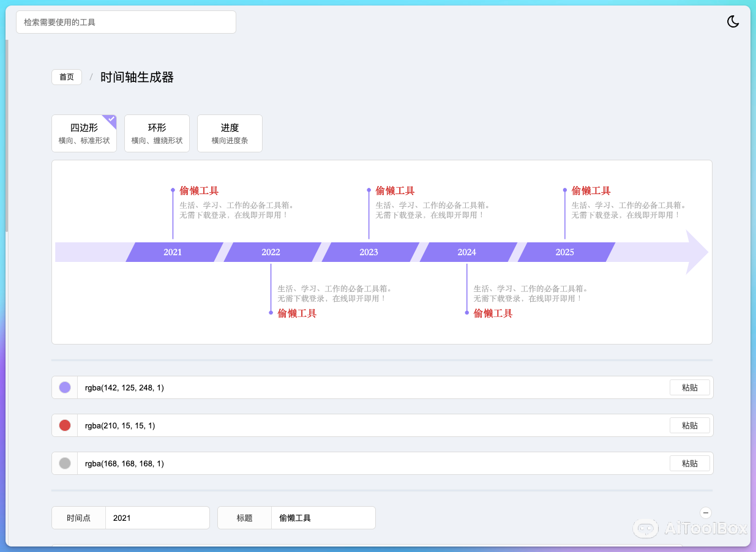The image size is (756, 552).
Task: Click 粘贴 on the purple color row
Action: [689, 387]
